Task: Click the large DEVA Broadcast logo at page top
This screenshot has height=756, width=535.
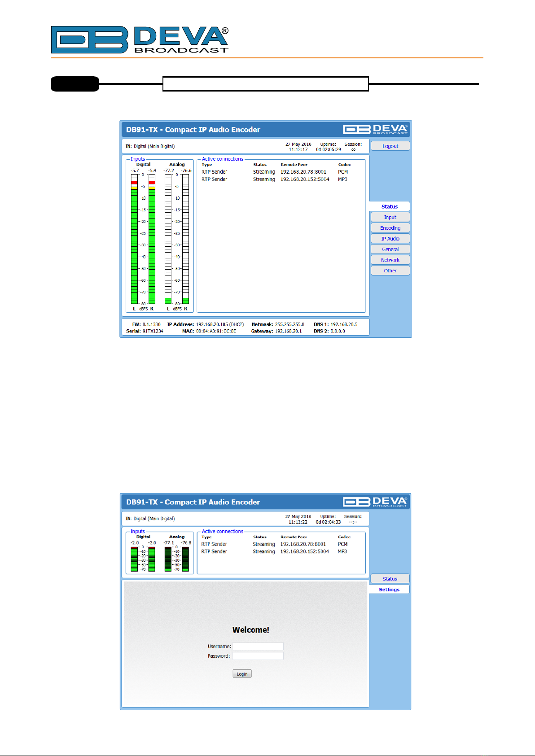Action: (140, 40)
